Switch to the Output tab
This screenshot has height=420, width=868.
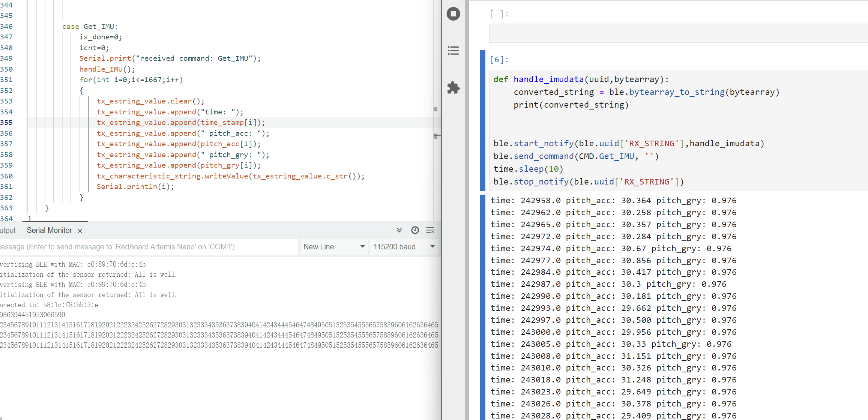tap(8, 230)
